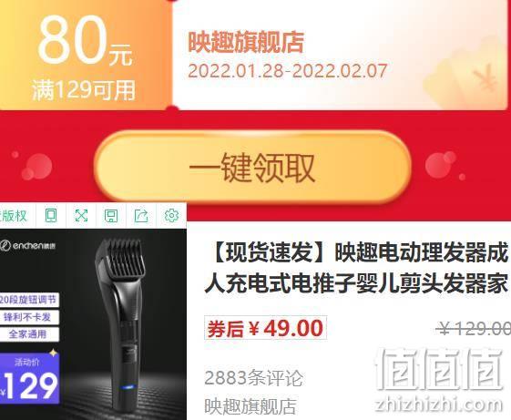
Task: Click the 满129可用 coupon condition text
Action: (x=84, y=90)
